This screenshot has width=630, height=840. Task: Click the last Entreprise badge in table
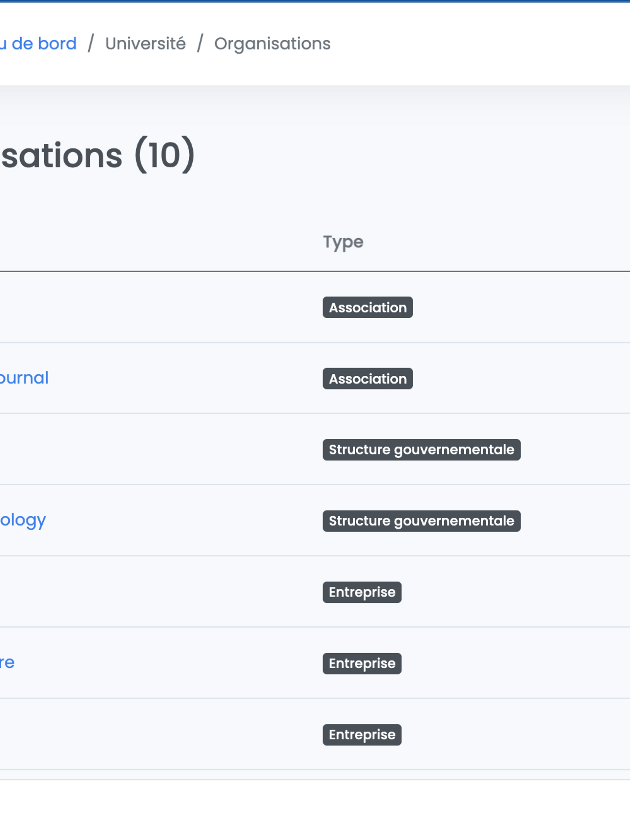pyautogui.click(x=362, y=735)
